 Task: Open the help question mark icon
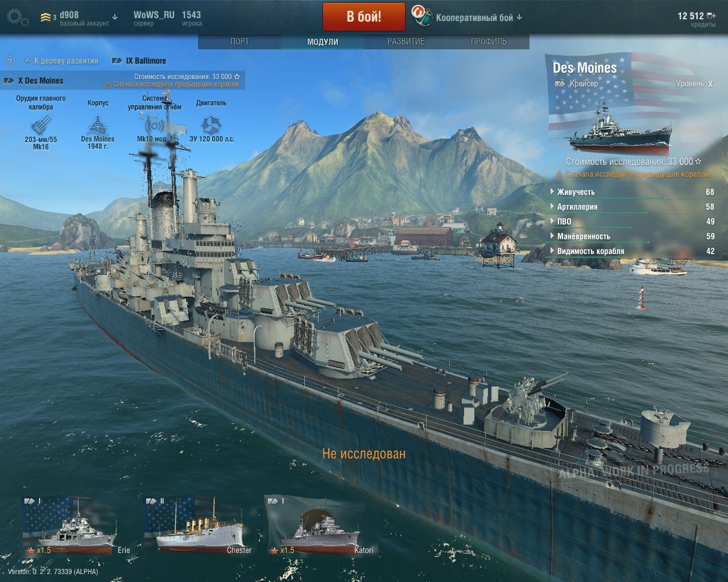(x=10, y=61)
